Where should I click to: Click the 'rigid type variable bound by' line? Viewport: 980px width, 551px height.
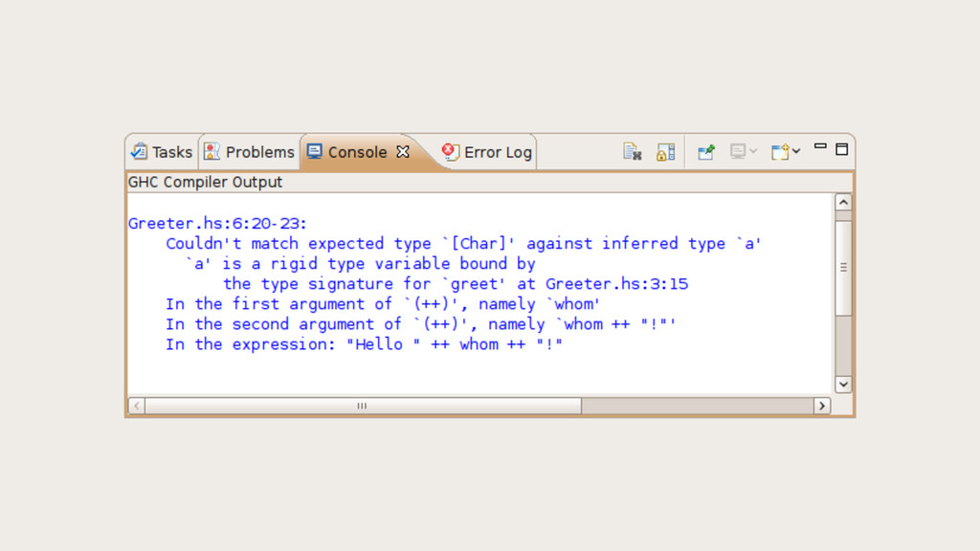pyautogui.click(x=361, y=264)
